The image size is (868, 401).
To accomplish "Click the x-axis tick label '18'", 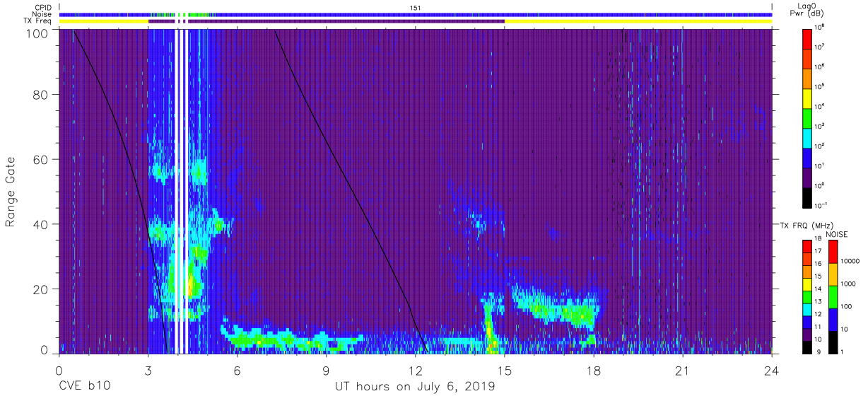I will [594, 370].
